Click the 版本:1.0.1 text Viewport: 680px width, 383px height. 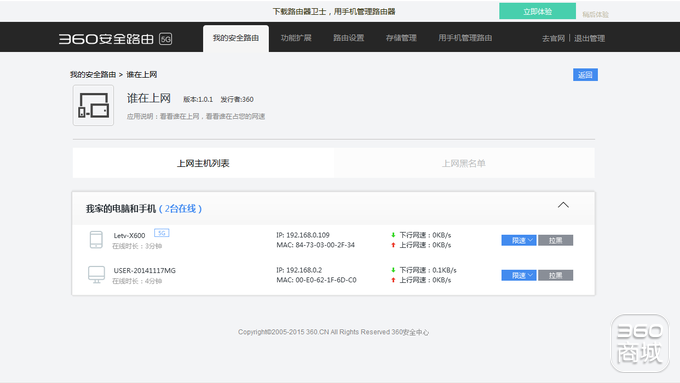(x=198, y=99)
